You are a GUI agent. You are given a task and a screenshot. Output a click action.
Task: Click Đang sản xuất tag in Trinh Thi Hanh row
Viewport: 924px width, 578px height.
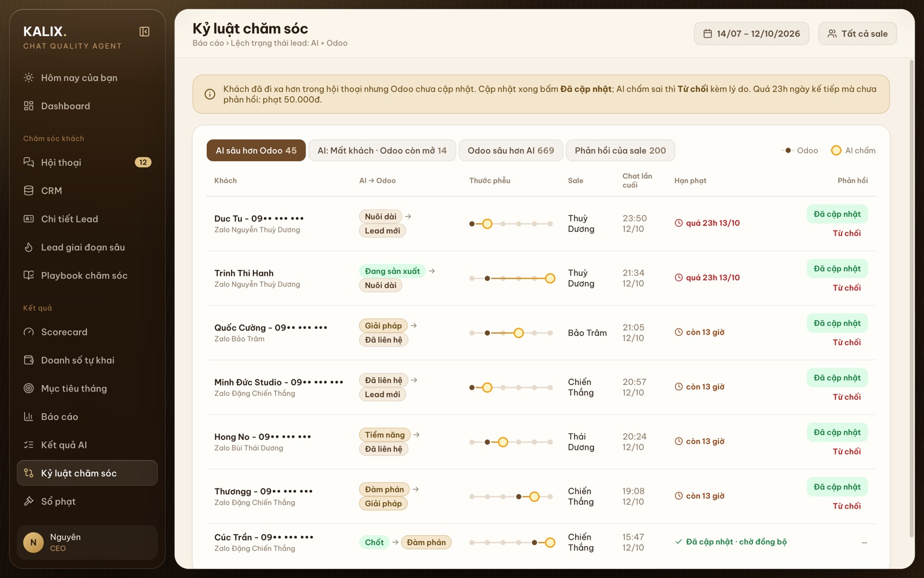point(392,271)
